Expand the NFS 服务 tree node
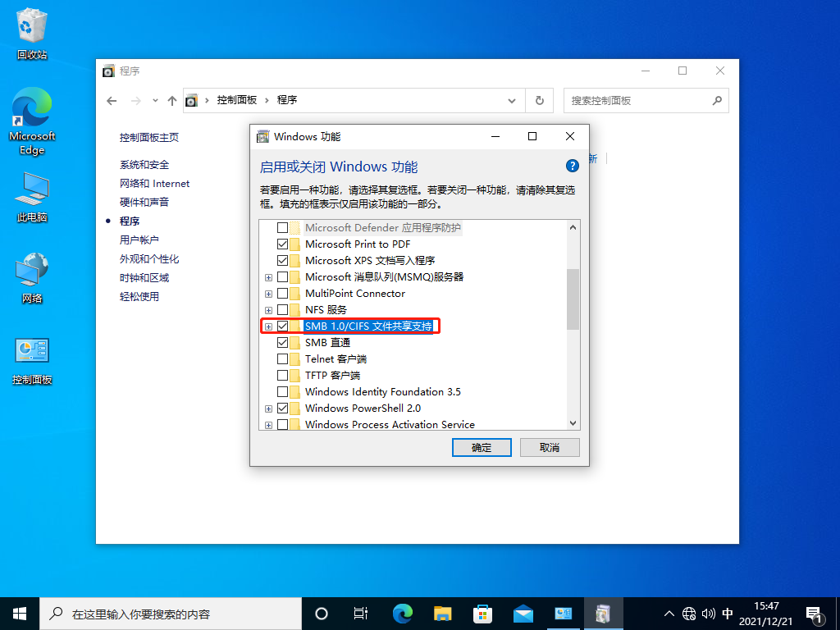The image size is (840, 630). [269, 309]
